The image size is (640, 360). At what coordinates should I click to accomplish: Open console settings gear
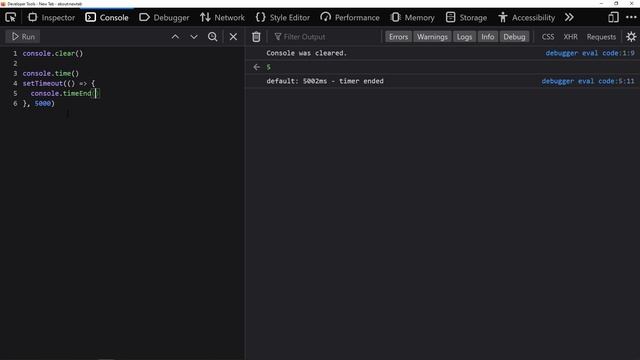tap(631, 37)
